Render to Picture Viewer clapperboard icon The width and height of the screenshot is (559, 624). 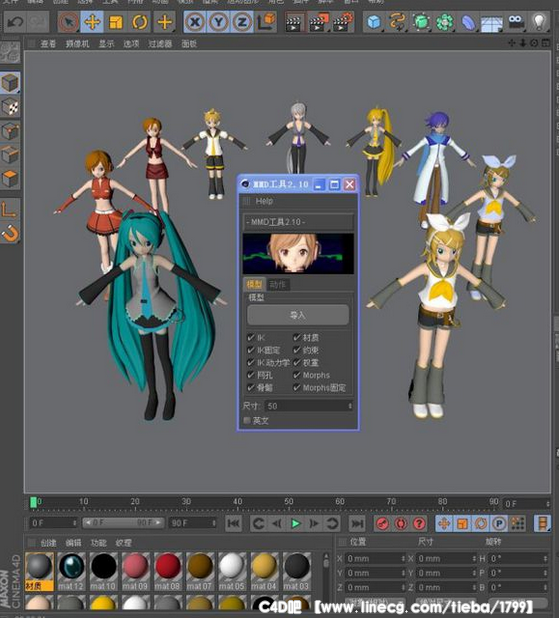[319, 21]
